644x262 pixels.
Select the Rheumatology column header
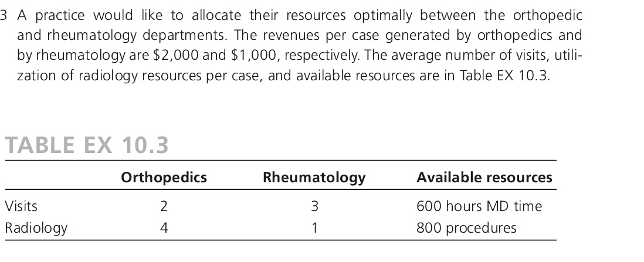tap(314, 178)
